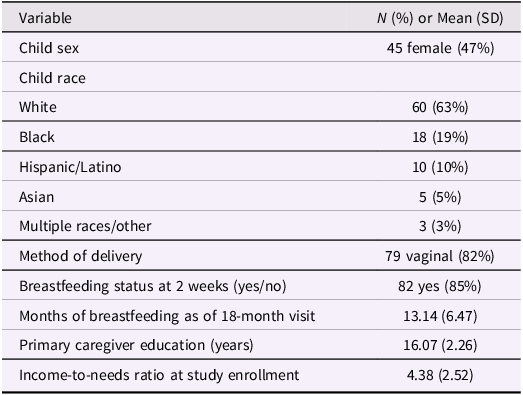
Task: Click the 4.38 (2.52) income-to-needs value
Action: coord(440,375)
